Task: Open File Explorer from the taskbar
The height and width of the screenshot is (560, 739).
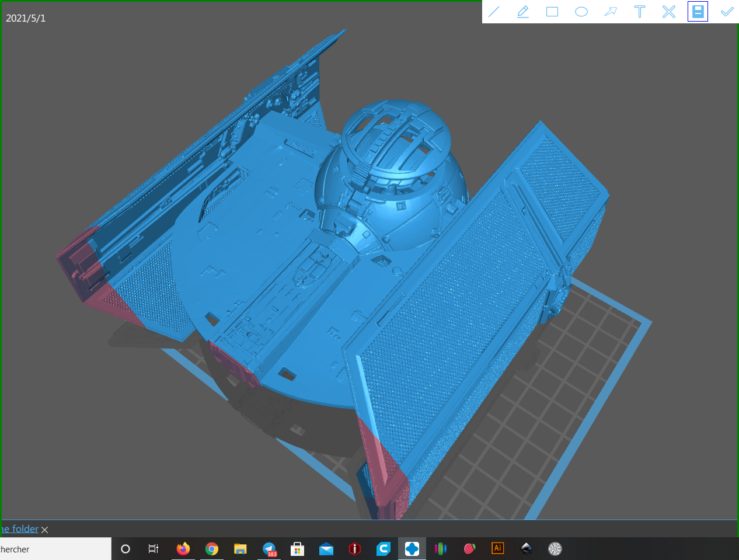Action: (240, 549)
